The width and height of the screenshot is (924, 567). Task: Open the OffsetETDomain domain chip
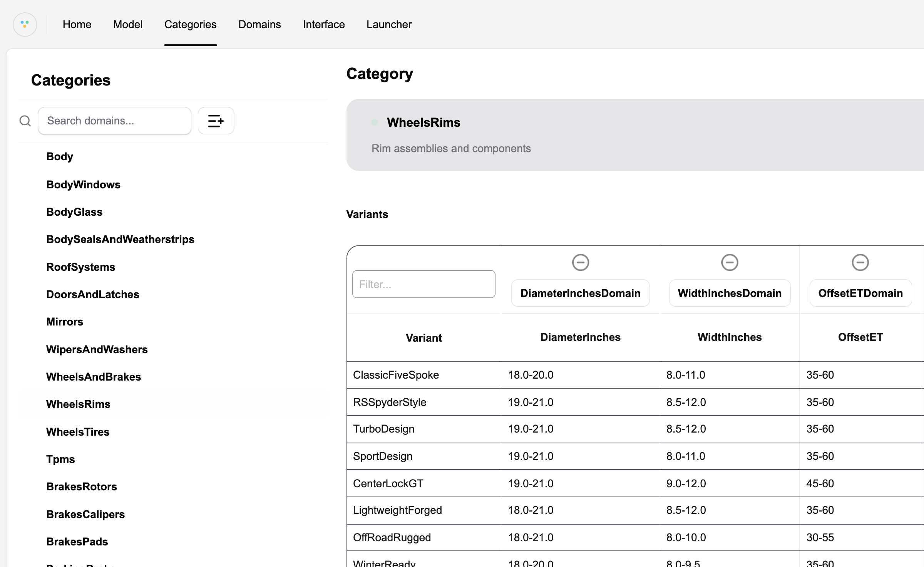(860, 293)
